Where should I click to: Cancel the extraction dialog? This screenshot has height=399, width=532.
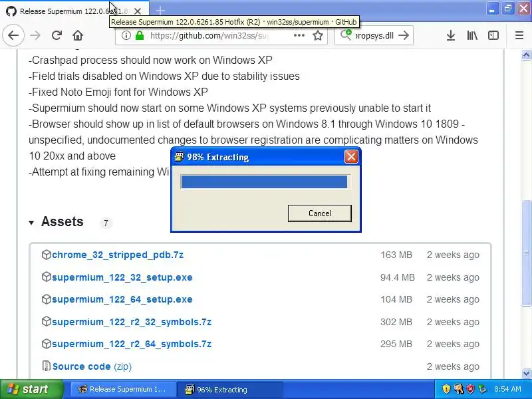(320, 213)
